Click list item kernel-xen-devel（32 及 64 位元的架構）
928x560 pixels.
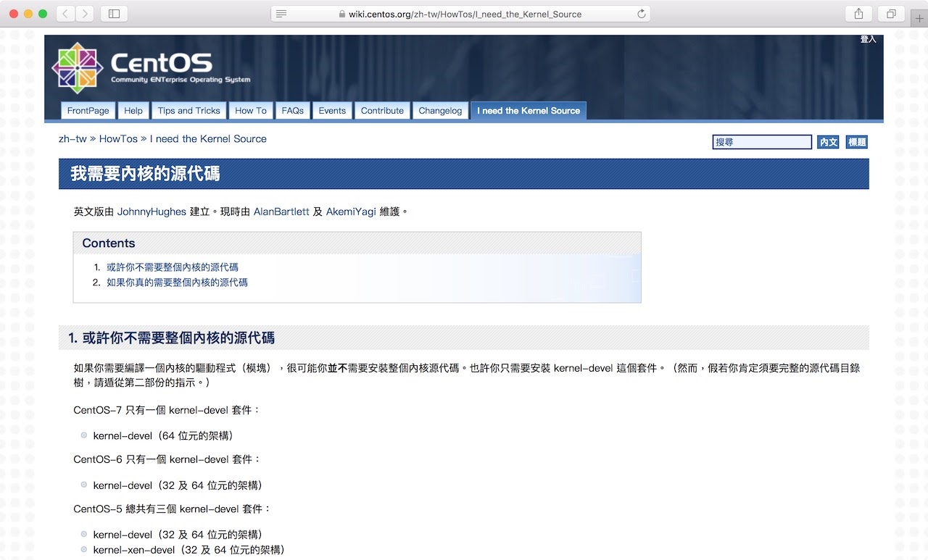(x=189, y=550)
